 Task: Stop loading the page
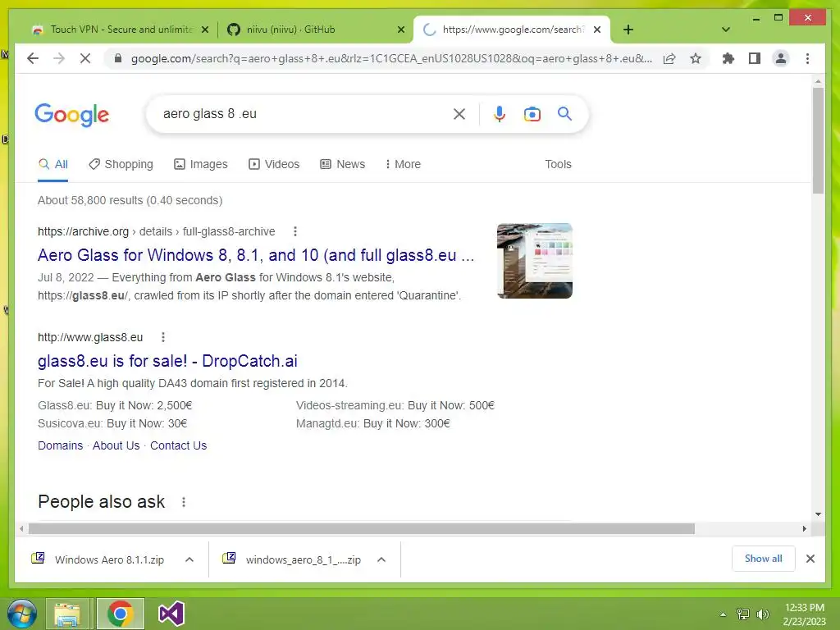85,58
